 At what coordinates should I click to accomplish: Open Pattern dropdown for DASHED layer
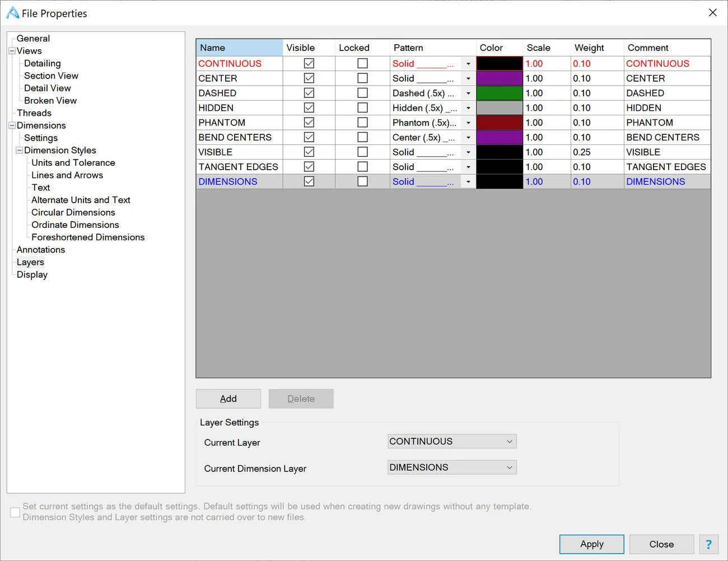pyautogui.click(x=468, y=93)
